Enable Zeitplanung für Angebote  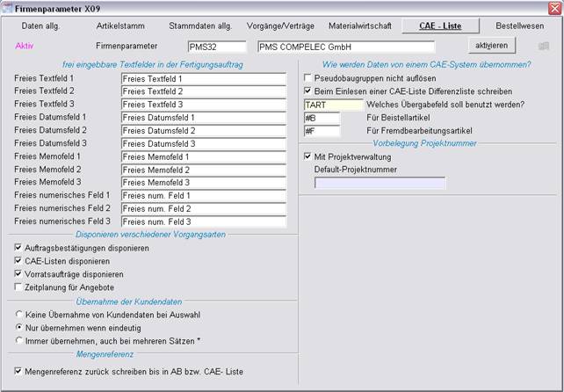click(19, 287)
